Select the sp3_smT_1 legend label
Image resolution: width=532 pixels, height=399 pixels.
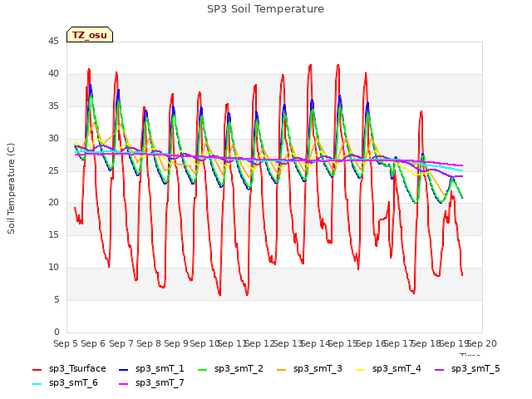pyautogui.click(x=160, y=369)
